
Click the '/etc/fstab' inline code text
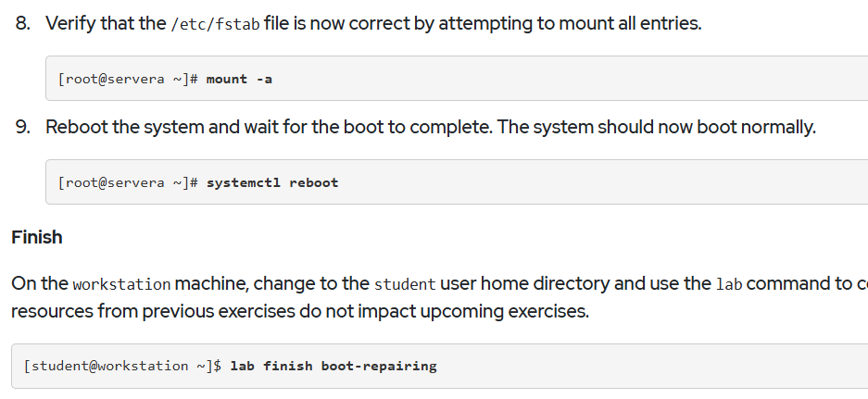pos(215,24)
